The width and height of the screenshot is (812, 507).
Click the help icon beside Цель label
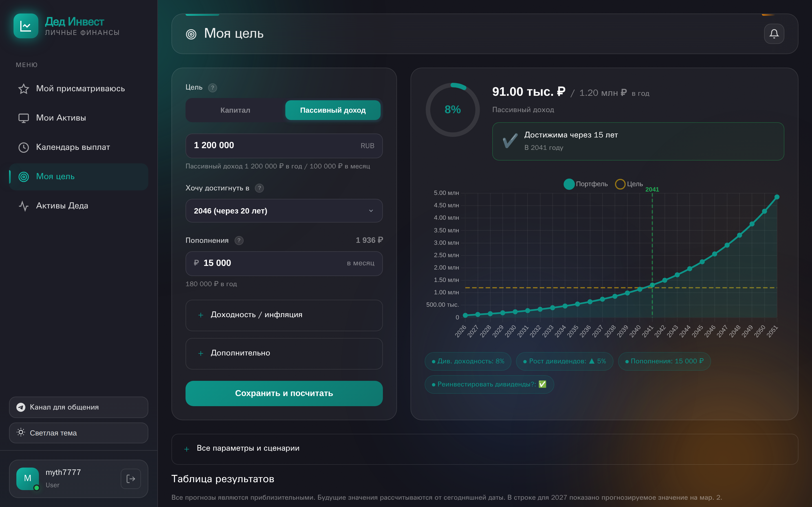(x=212, y=88)
